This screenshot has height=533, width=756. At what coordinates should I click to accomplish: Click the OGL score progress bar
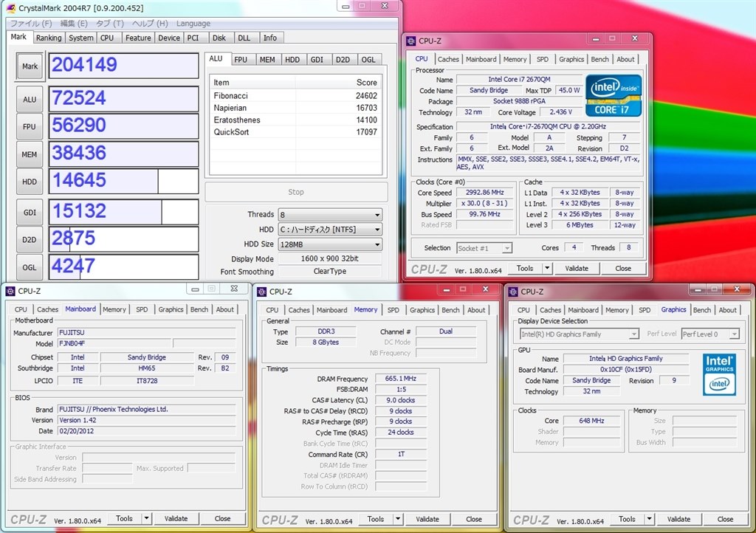point(124,266)
